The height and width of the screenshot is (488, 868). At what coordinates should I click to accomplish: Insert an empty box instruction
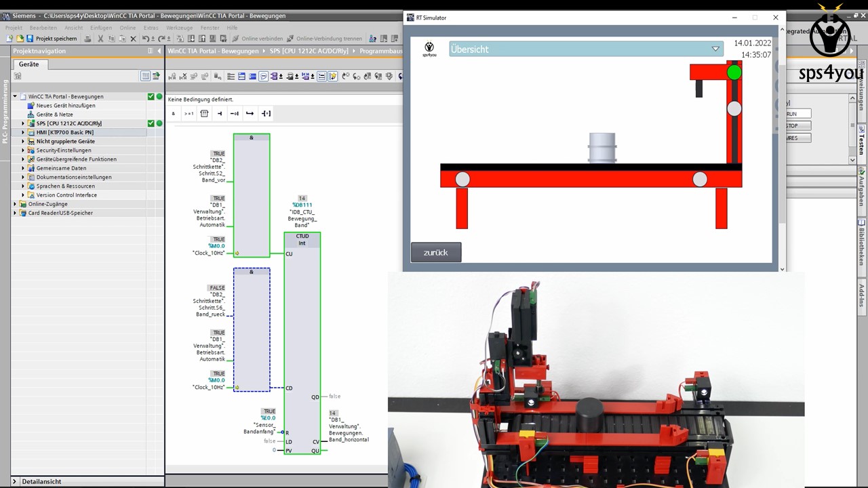[x=204, y=114]
